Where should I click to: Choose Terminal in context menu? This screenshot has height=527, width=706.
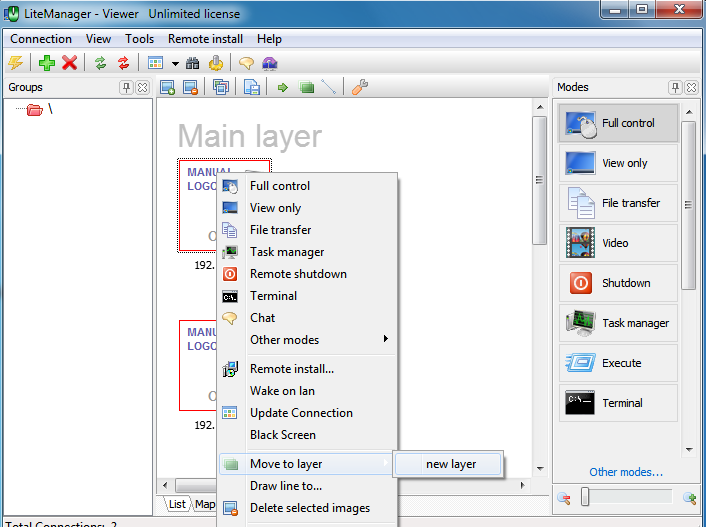(x=307, y=296)
